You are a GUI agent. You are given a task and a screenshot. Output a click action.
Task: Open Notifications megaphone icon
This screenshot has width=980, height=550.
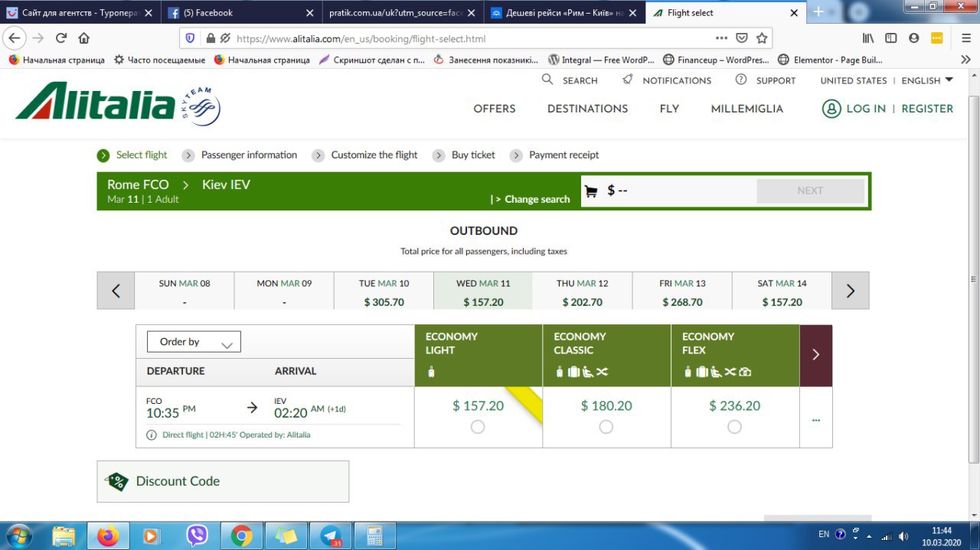point(628,80)
